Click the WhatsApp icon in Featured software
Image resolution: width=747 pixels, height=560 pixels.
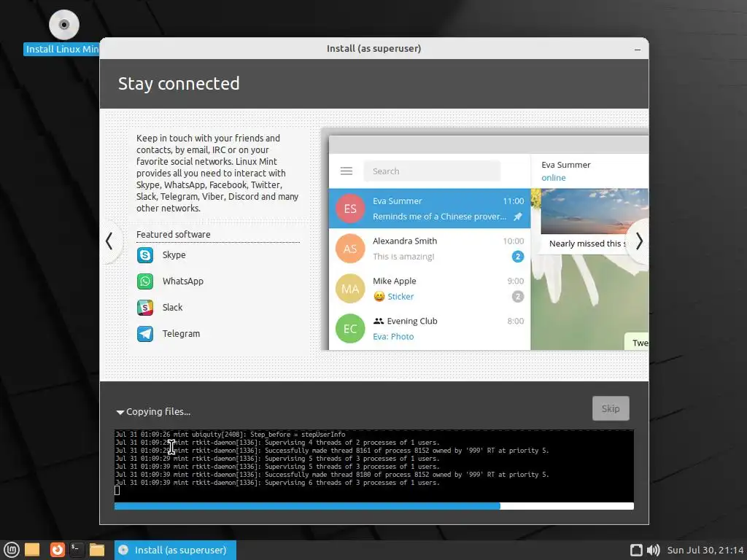145,281
